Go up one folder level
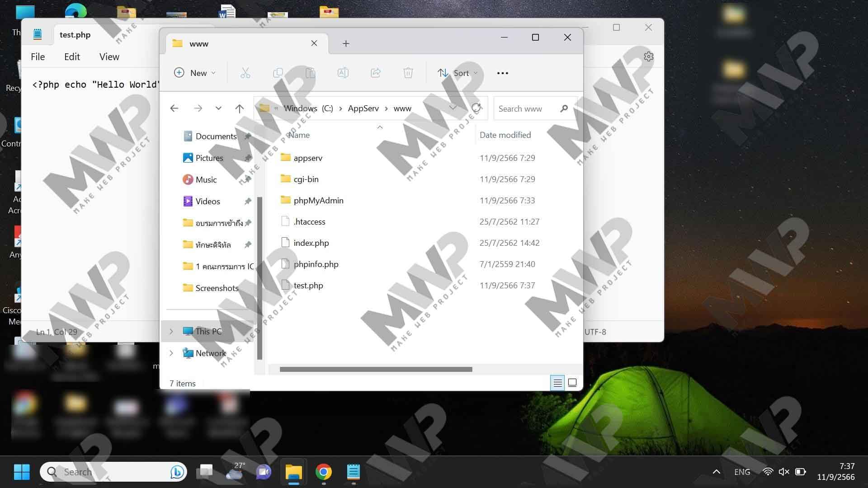Screen dimensions: 868x488 pos(239,108)
